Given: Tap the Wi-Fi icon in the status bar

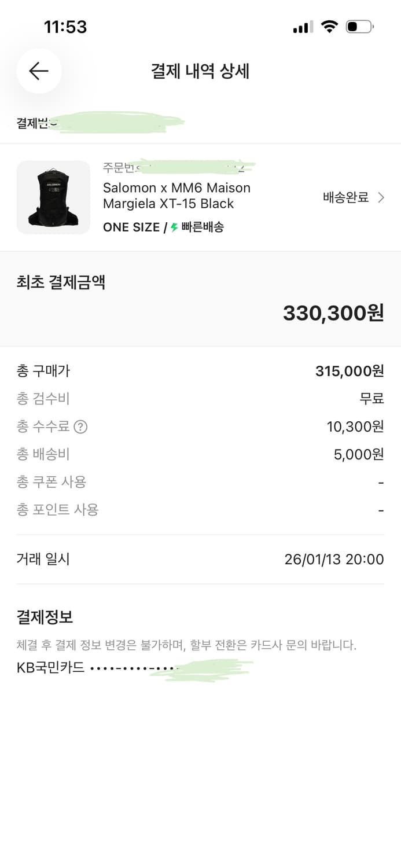Looking at the screenshot, I should pos(330,25).
